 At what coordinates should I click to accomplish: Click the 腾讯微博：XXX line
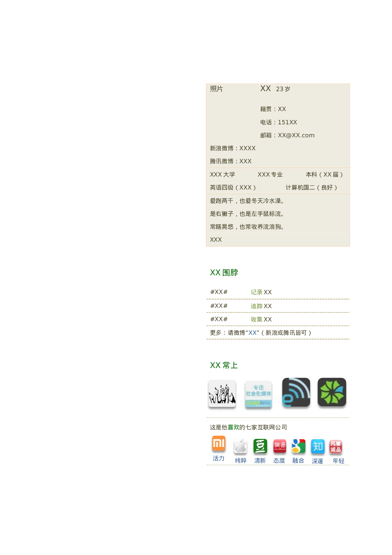coord(231,161)
